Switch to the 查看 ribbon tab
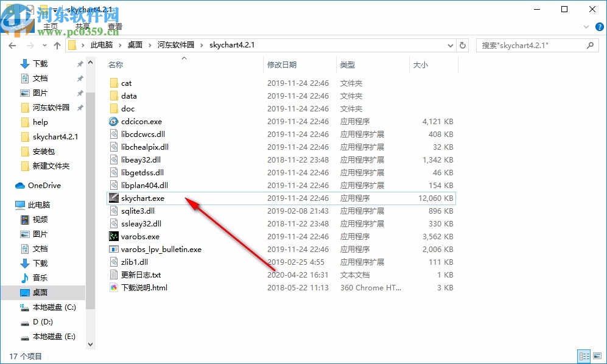Viewport: 607px width, 364px height. [x=115, y=26]
